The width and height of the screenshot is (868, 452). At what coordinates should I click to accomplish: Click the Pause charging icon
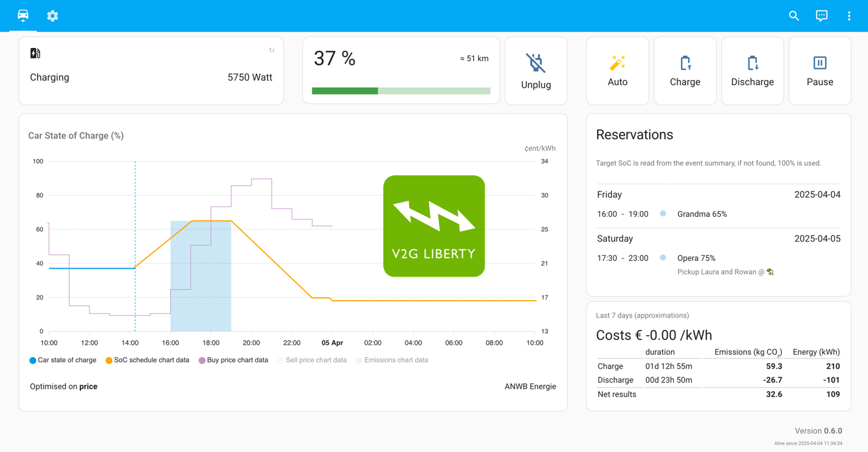pyautogui.click(x=819, y=61)
